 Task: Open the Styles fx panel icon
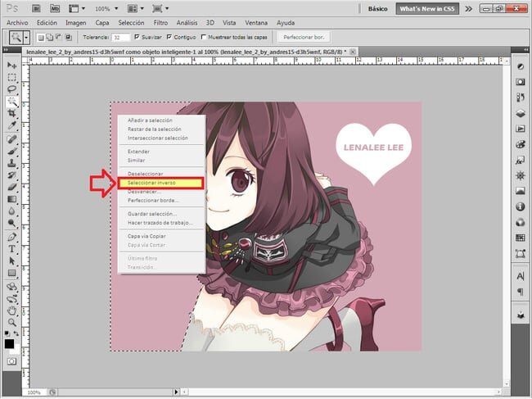[520, 160]
